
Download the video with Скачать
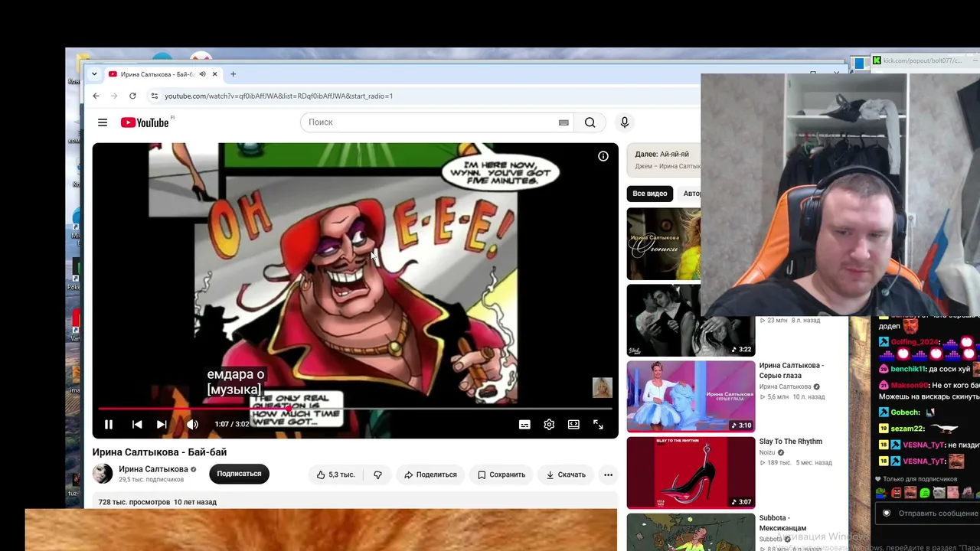tap(566, 474)
